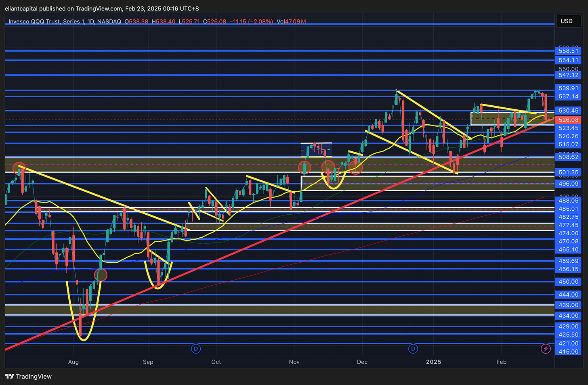Select the 539.91 price level label

pyautogui.click(x=568, y=88)
